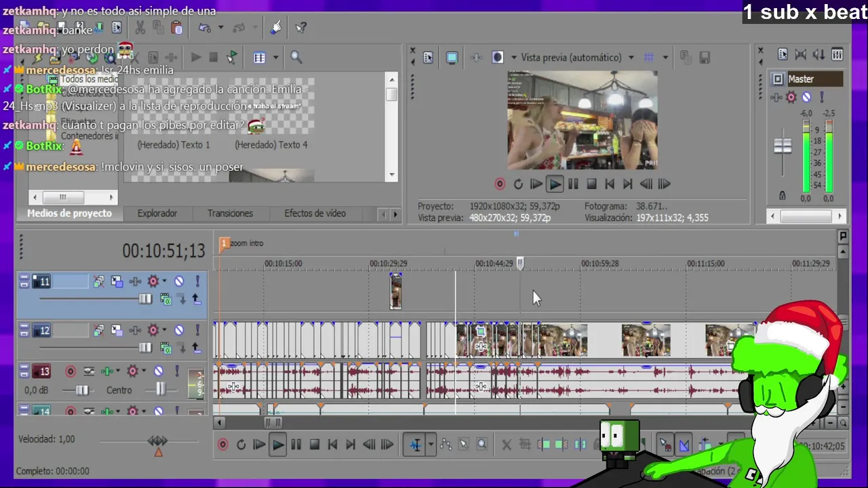Go to start in timeline transport bar

[332, 445]
